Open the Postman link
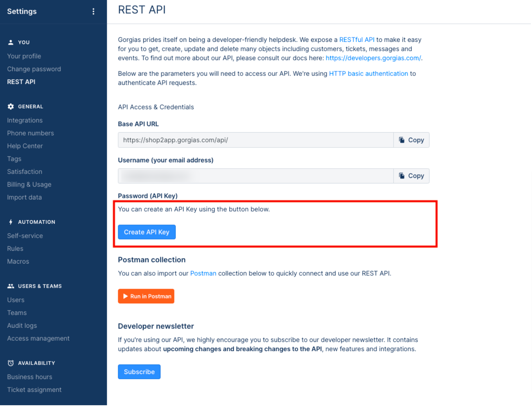532x406 pixels. (x=203, y=273)
